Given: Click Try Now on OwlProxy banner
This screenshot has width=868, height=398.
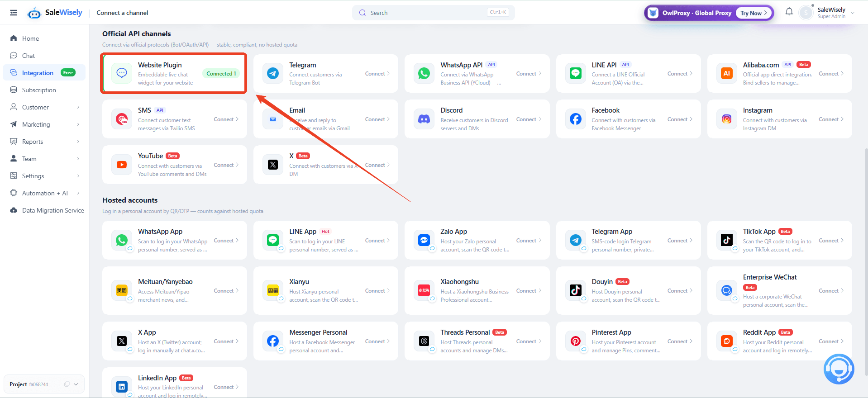Looking at the screenshot, I should (x=754, y=13).
